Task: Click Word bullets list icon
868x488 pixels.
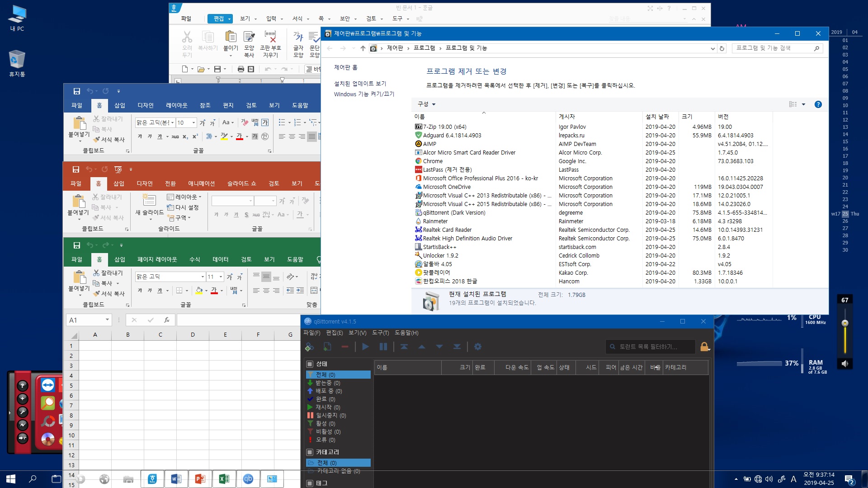Action: [282, 123]
